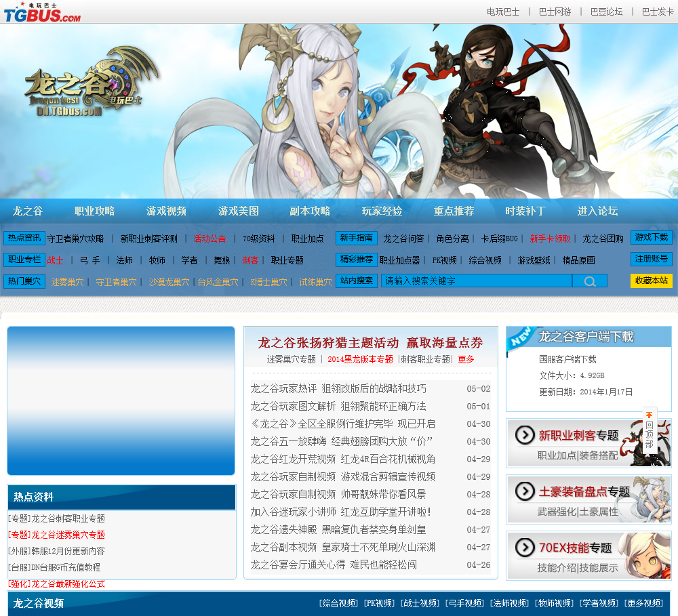Click the 热点资讯 label button

point(24,238)
